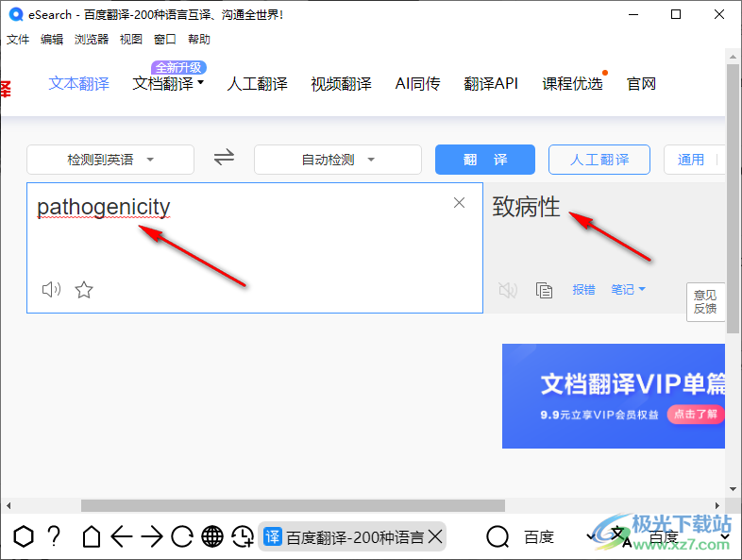Image resolution: width=742 pixels, height=560 pixels.
Task: Click the 致病性 translation result
Action: 526,207
